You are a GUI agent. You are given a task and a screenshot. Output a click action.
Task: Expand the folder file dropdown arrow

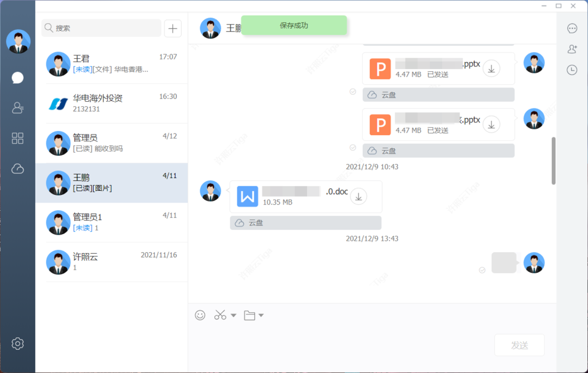point(261,315)
